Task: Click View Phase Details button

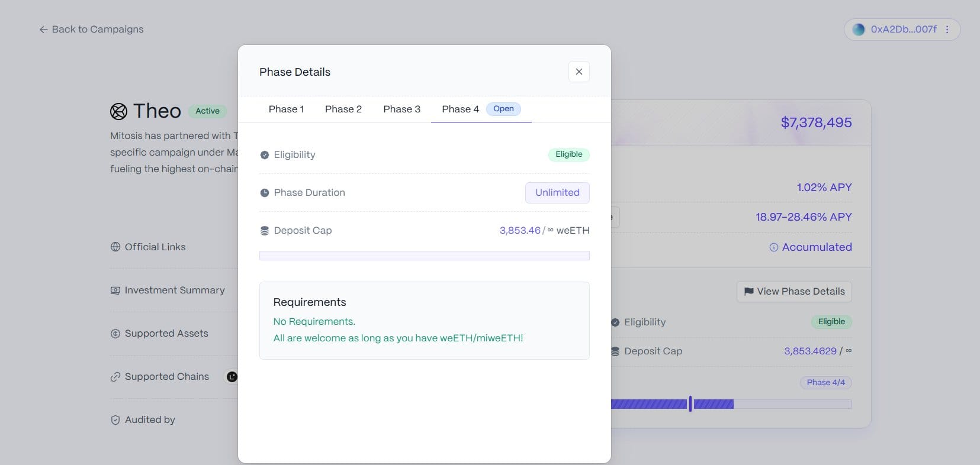Action: [x=794, y=292]
